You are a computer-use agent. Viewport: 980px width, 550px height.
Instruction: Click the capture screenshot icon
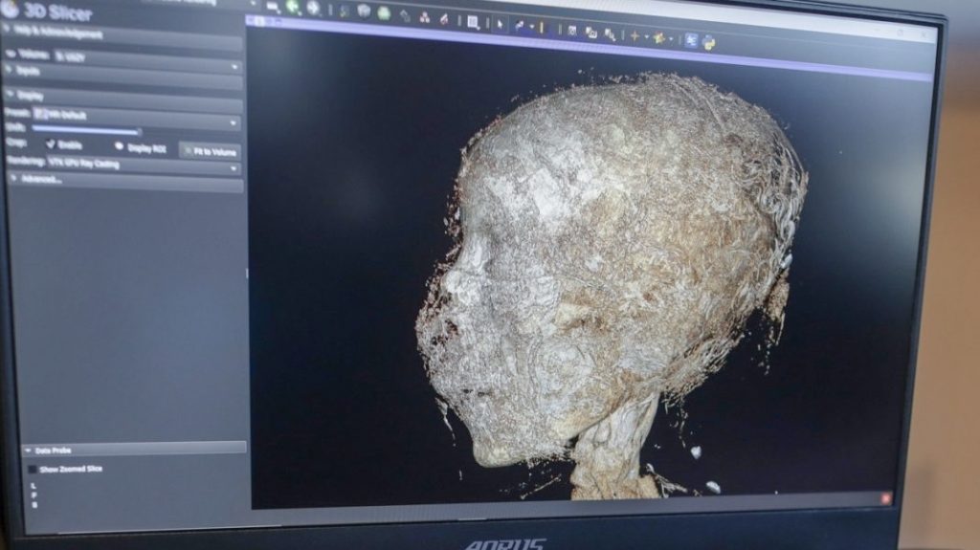pos(572,31)
